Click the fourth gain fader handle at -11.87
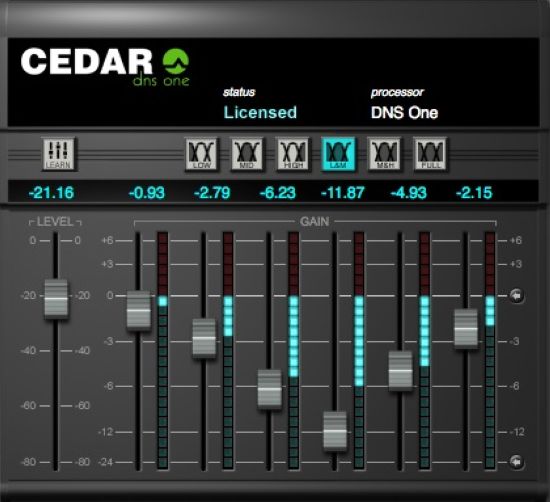The height and width of the screenshot is (502, 550). (335, 431)
